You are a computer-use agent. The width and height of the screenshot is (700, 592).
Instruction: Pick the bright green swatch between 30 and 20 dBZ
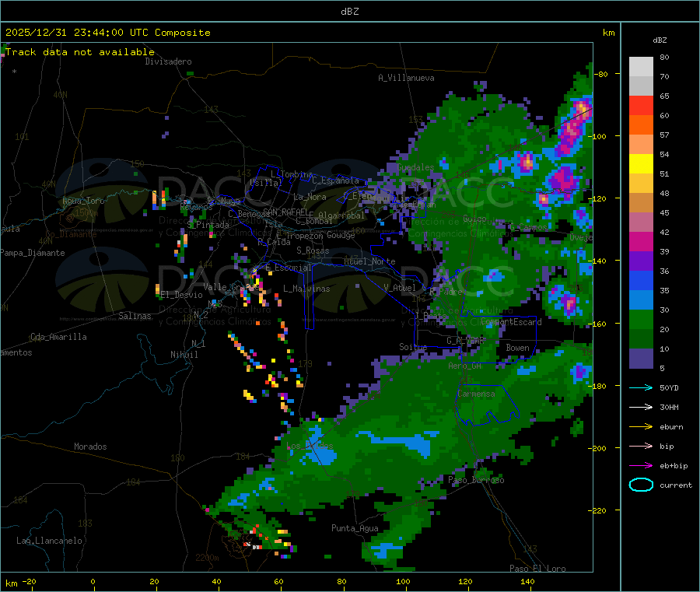click(641, 319)
